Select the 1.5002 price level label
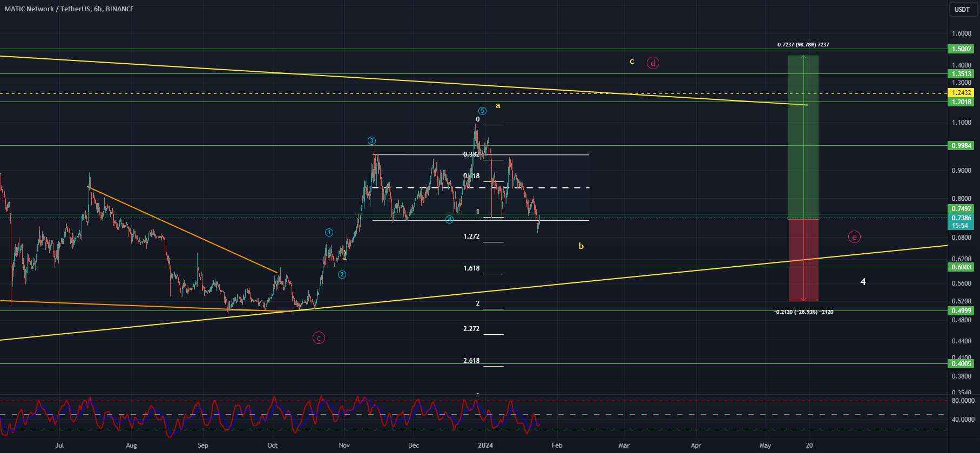 tap(962, 49)
